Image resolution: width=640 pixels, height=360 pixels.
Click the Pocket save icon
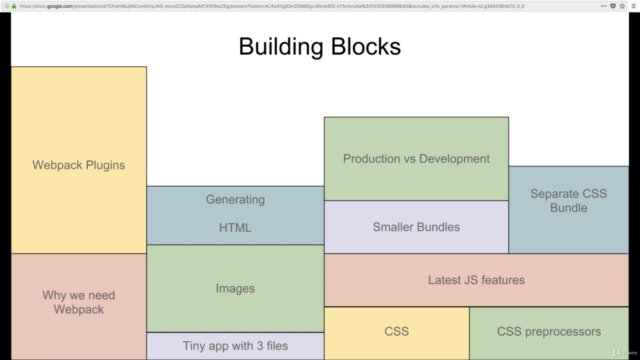[x=613, y=6]
